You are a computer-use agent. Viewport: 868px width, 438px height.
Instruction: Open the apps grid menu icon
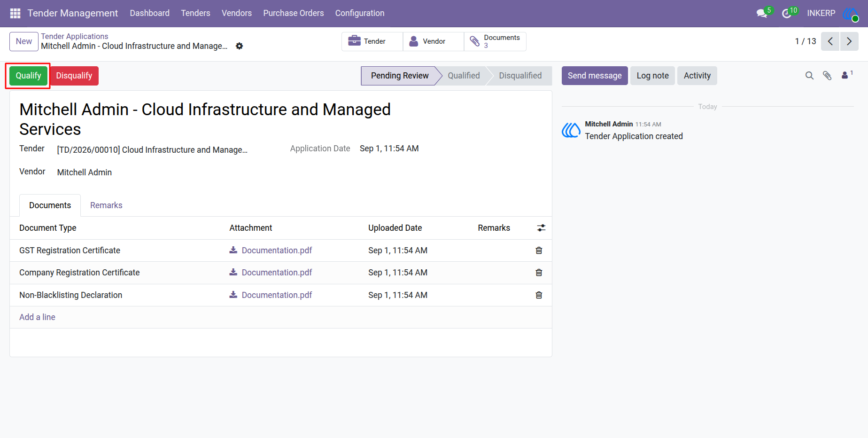click(15, 13)
